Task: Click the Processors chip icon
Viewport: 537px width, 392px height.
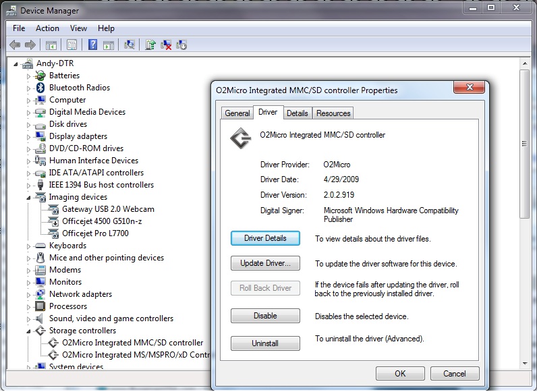Action: click(x=40, y=306)
